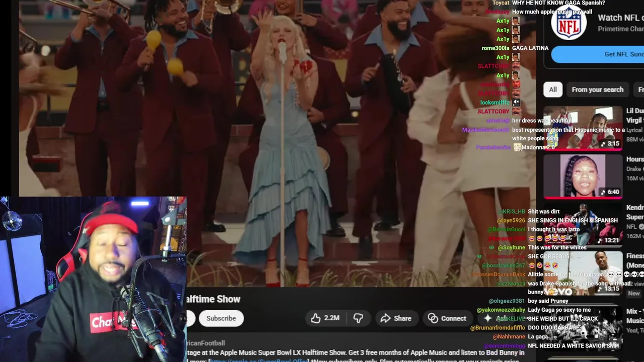Click the 'New' badge in suggestions
The image size is (644, 362).
(634, 294)
